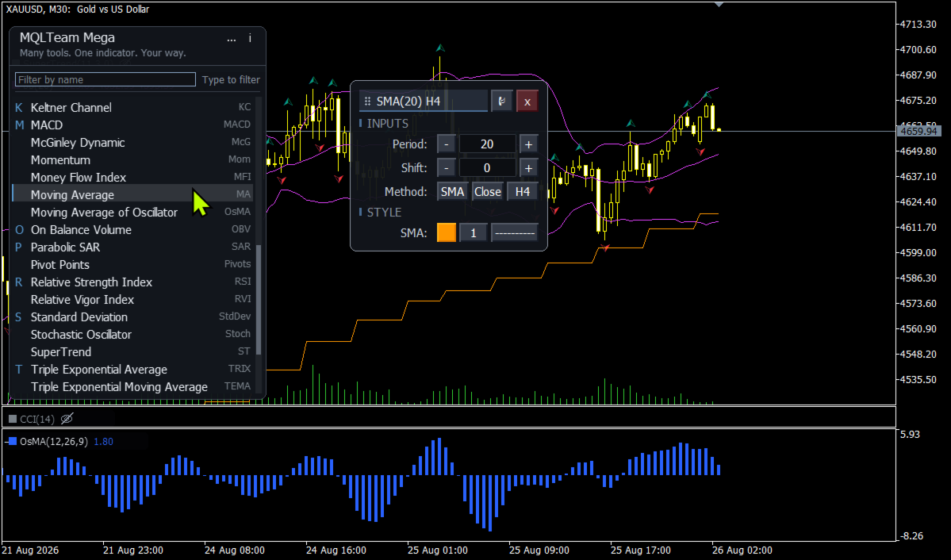951x560 pixels.
Task: Choose Triple Exponential Moving Average indicator
Action: [x=132, y=387]
